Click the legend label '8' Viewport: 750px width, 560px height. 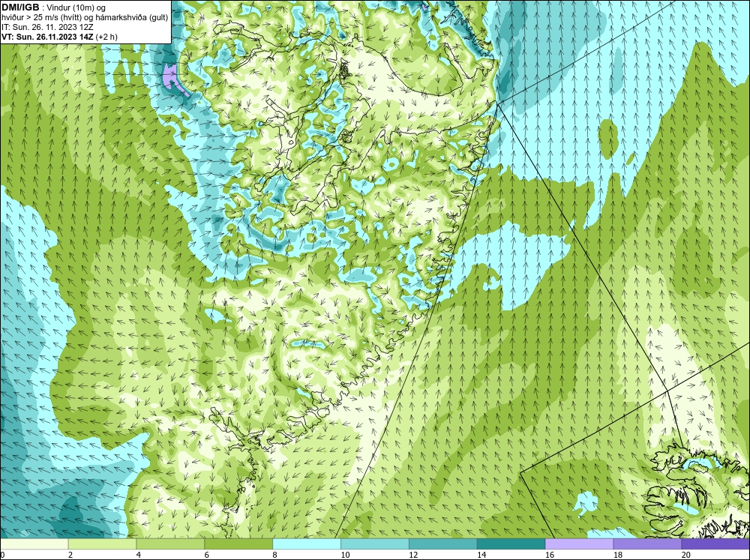point(275,555)
